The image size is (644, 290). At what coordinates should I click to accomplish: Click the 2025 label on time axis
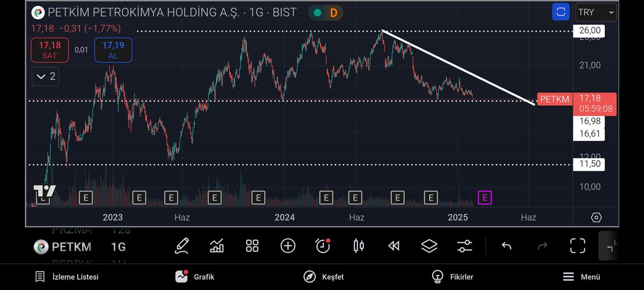(x=458, y=218)
